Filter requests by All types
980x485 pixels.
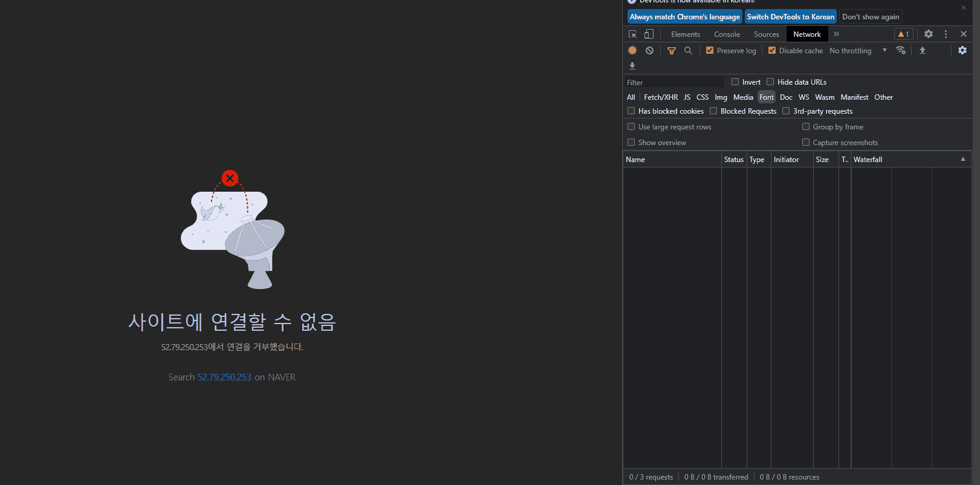point(631,97)
